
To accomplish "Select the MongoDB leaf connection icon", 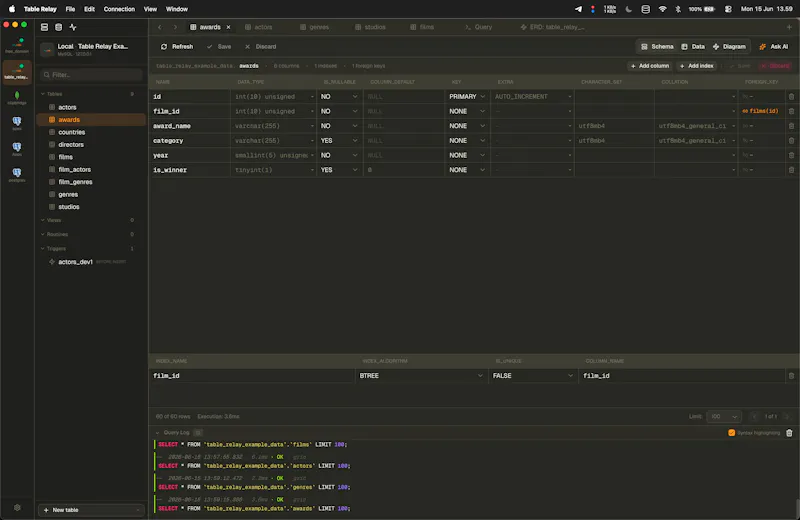I will 17,97.
